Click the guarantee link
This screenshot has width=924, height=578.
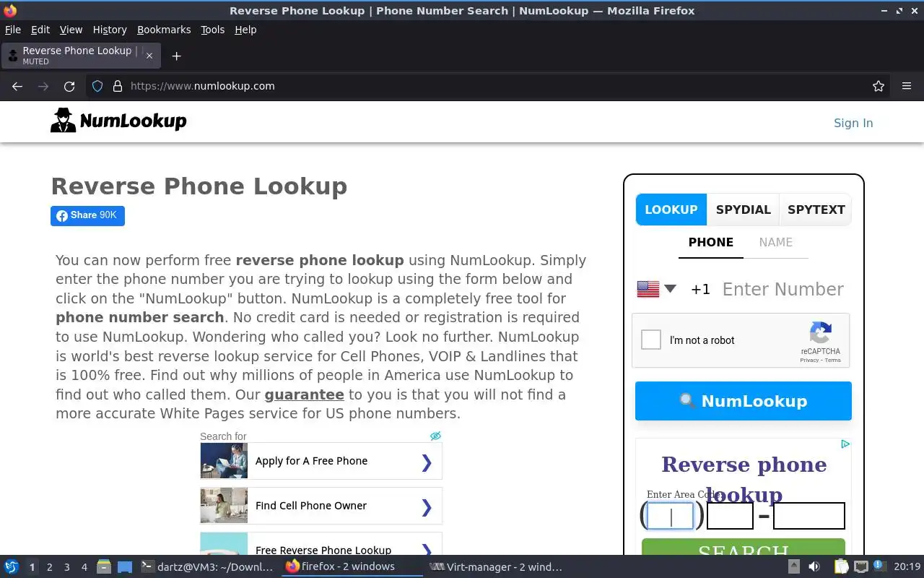[304, 394]
